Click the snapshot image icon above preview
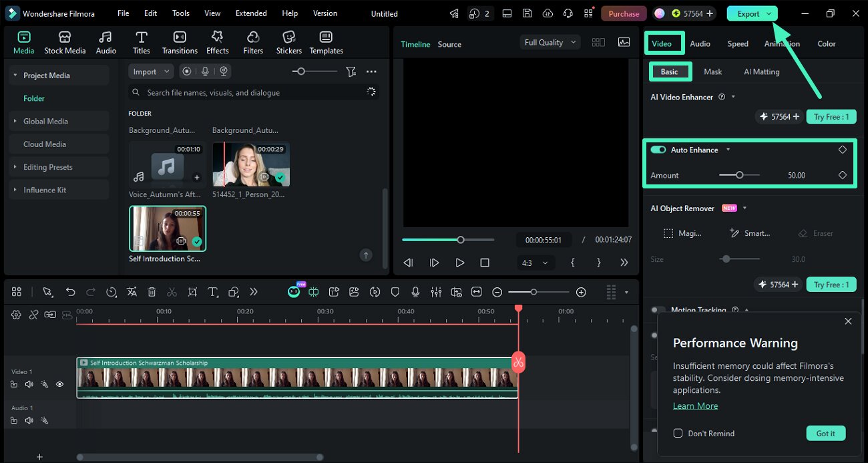868x463 pixels. click(x=624, y=42)
